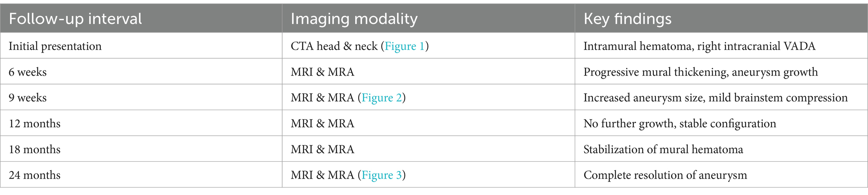Click Stabilization of mural hematoma text
Viewport: 868px width, 195px height.
tap(663, 149)
